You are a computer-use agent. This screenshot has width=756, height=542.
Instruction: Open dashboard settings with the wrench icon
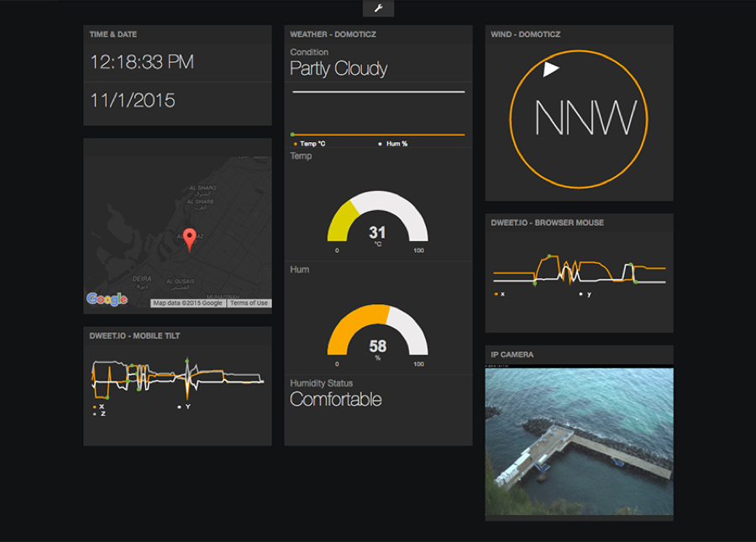pos(378,8)
